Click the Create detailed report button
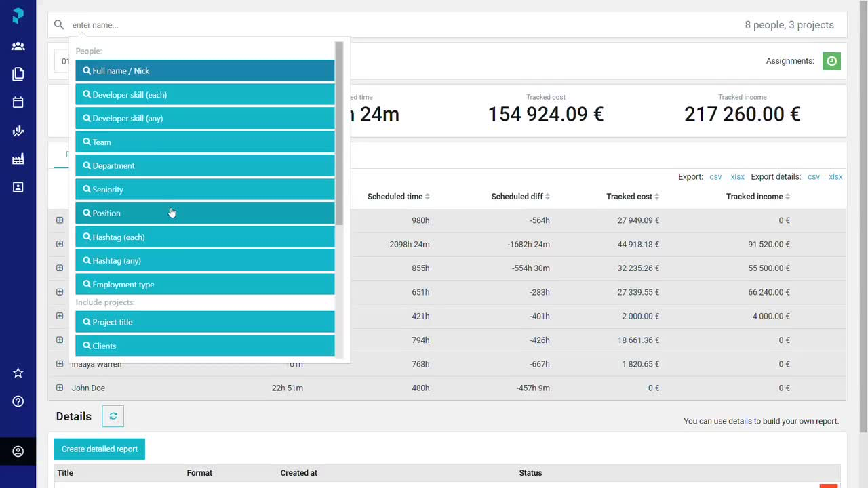 [100, 449]
